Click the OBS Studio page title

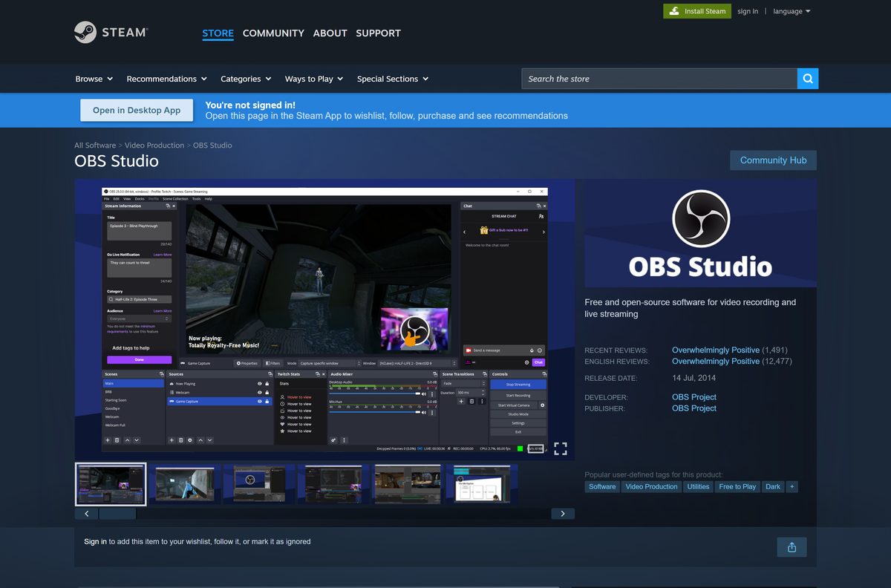point(117,161)
